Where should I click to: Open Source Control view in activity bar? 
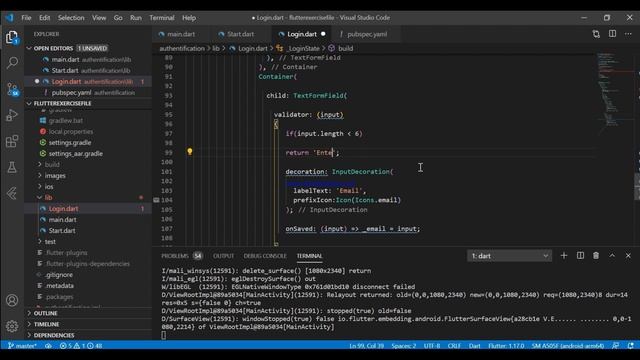coord(12,89)
